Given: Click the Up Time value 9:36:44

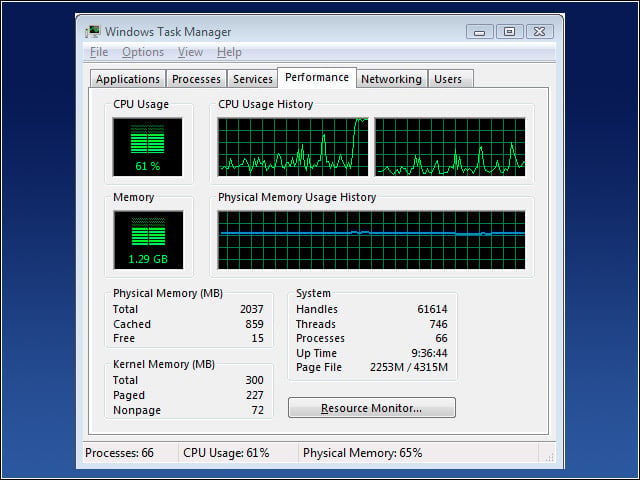Looking at the screenshot, I should point(429,353).
